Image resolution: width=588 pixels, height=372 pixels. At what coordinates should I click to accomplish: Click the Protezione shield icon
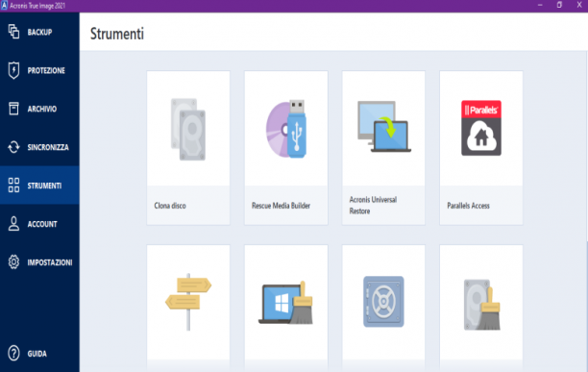[13, 70]
